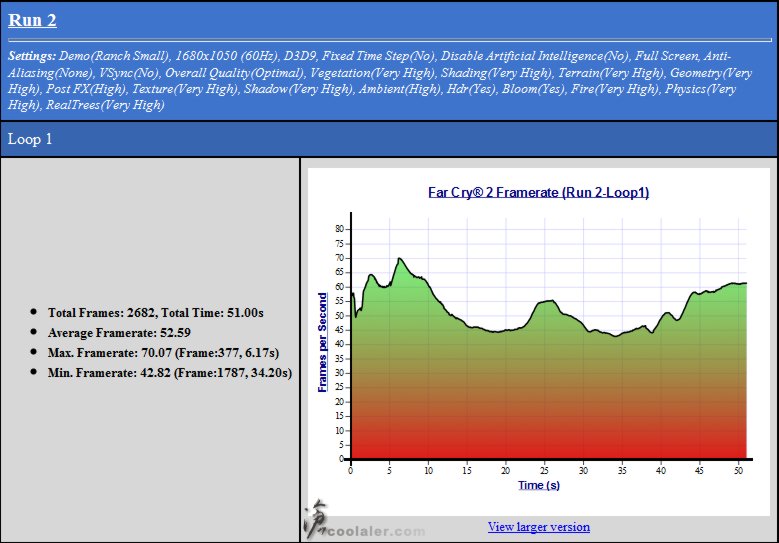
Task: Click the 'Settings:' label in the header
Action: [31, 56]
